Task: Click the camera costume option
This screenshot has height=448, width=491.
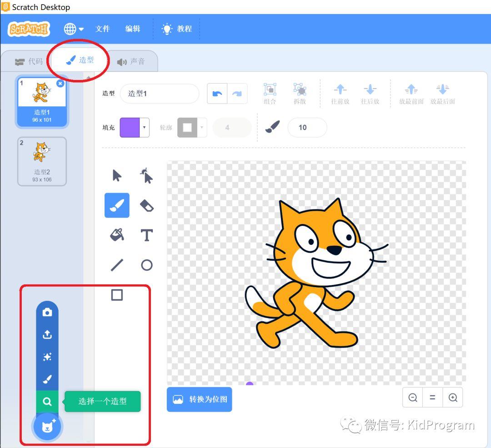Action: click(x=47, y=312)
